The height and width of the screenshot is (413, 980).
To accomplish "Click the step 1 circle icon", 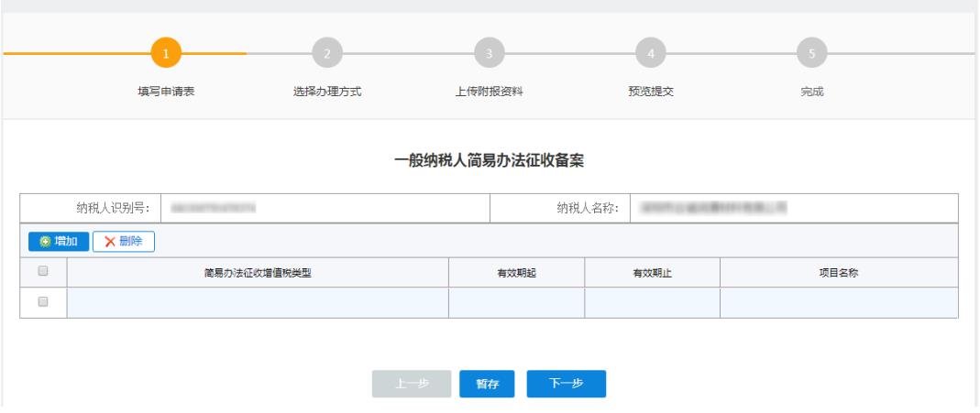I will (x=165, y=54).
